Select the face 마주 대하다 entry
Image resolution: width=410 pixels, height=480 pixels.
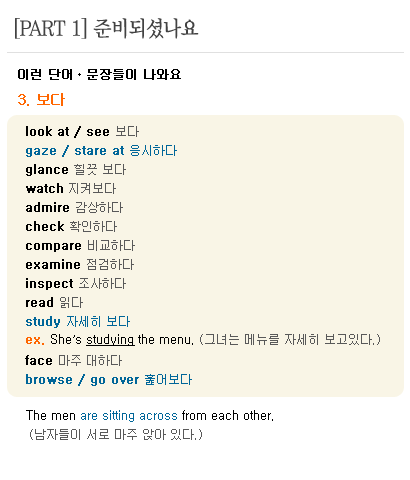[x=74, y=361]
